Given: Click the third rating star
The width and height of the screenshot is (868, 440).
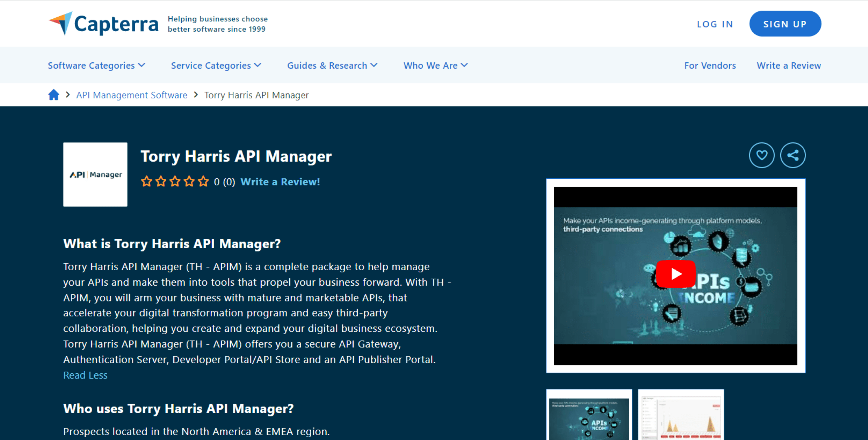Looking at the screenshot, I should point(175,181).
